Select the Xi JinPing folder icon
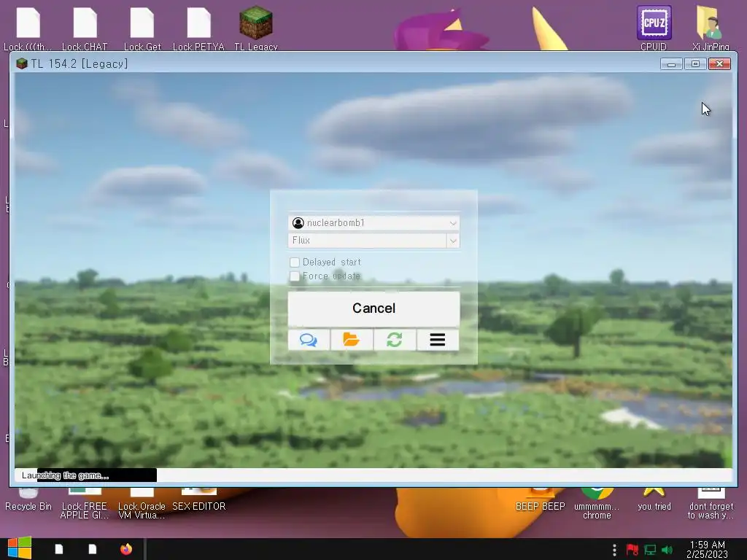The height and width of the screenshot is (560, 747). pos(711,28)
